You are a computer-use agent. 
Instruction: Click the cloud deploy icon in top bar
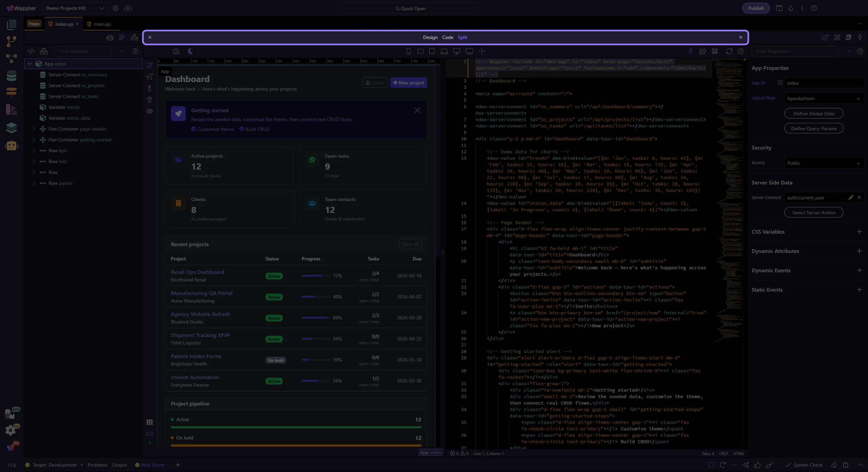coord(128,8)
